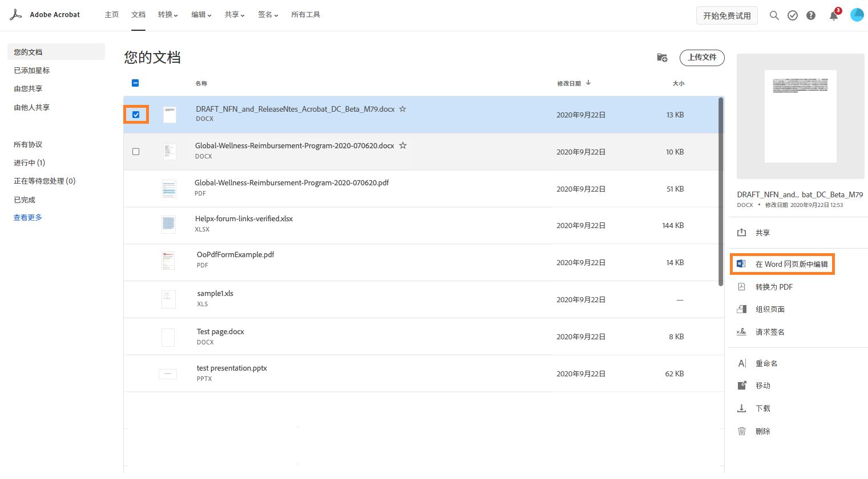Open 进行中 (1) in sidebar
The height and width of the screenshot is (479, 868).
(30, 163)
